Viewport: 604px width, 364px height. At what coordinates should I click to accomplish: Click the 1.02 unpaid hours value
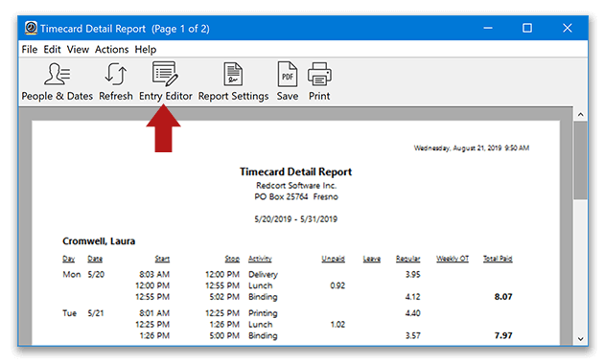337,325
